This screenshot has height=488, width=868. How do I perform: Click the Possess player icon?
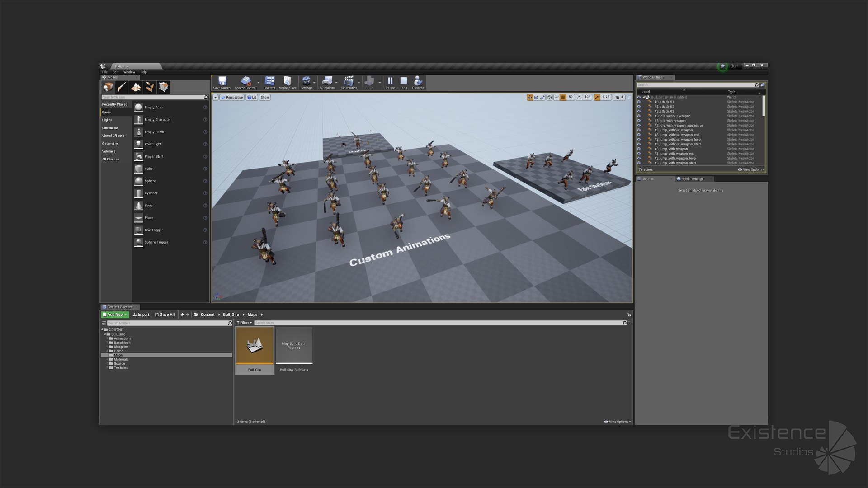click(x=418, y=82)
